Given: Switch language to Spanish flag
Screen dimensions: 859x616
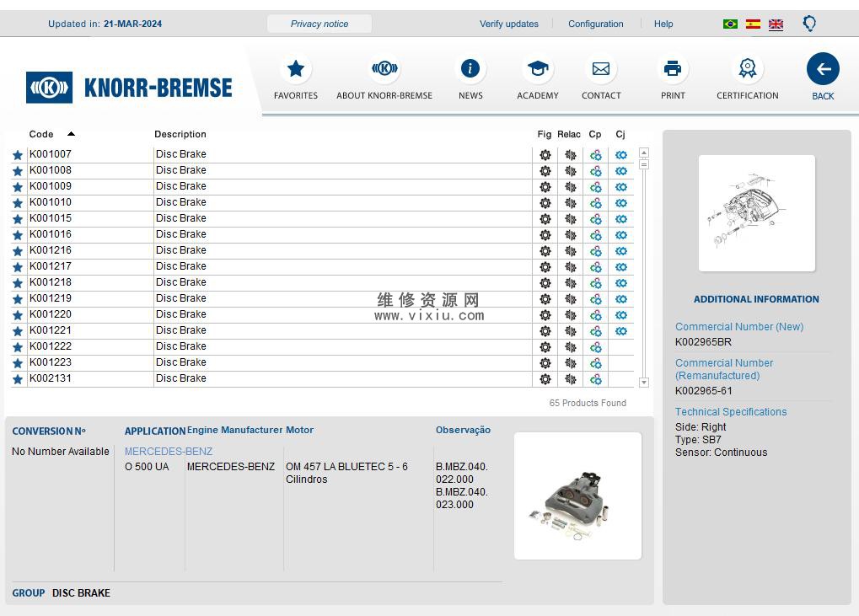Looking at the screenshot, I should 754,24.
